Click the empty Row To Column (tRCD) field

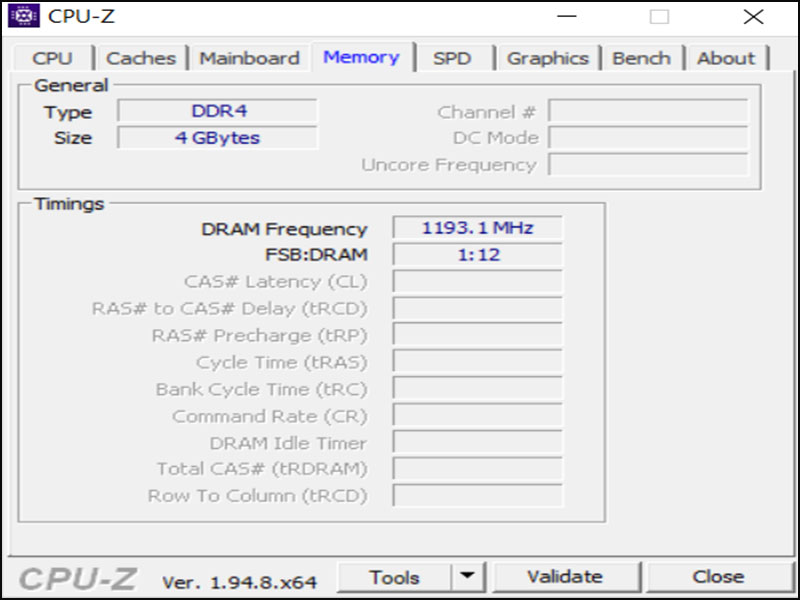coord(478,496)
